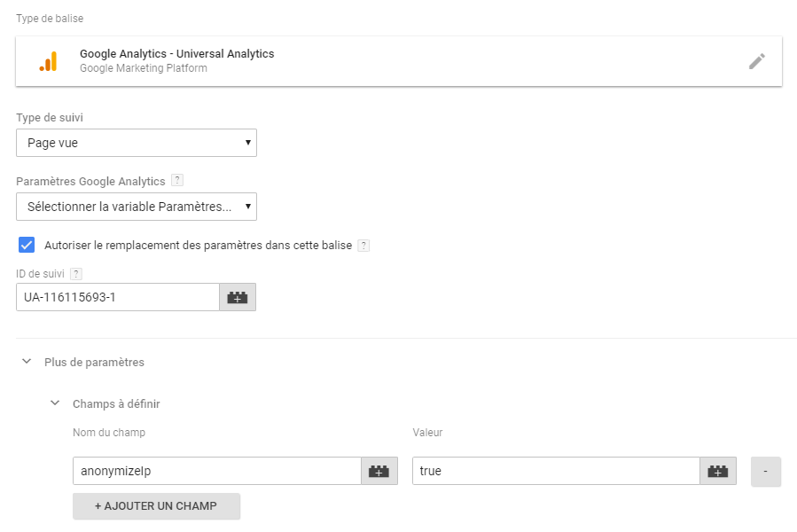Click help icon after Autoriser le remplacement
This screenshot has width=797, height=532.
[x=363, y=245]
